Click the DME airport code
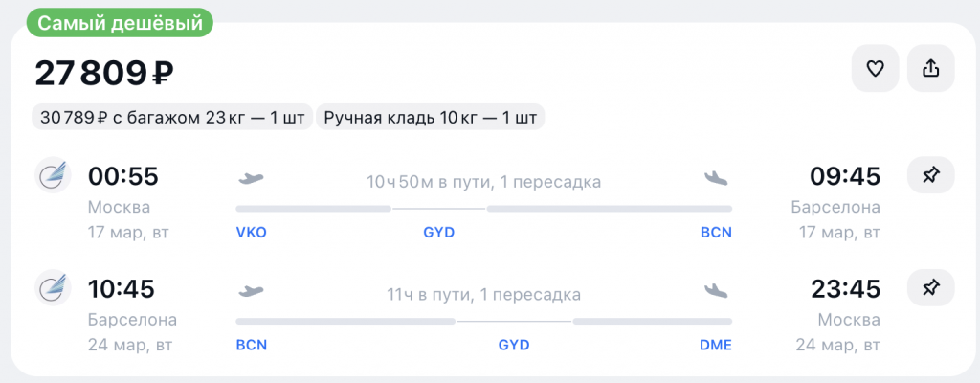980x383 pixels. [716, 345]
